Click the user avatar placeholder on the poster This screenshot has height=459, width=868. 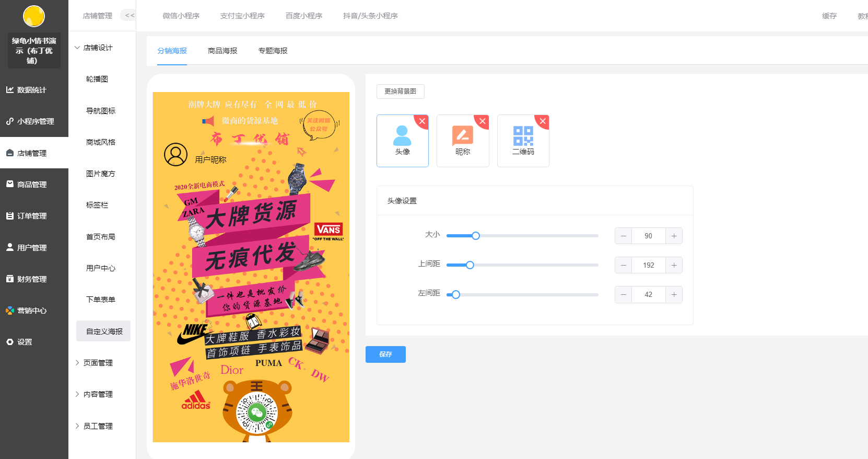tap(175, 155)
